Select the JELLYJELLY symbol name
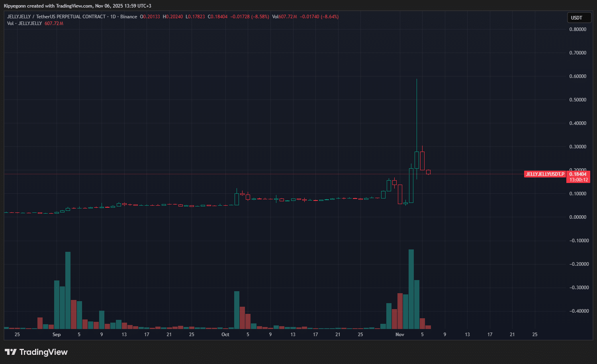The image size is (597, 364). (18, 16)
